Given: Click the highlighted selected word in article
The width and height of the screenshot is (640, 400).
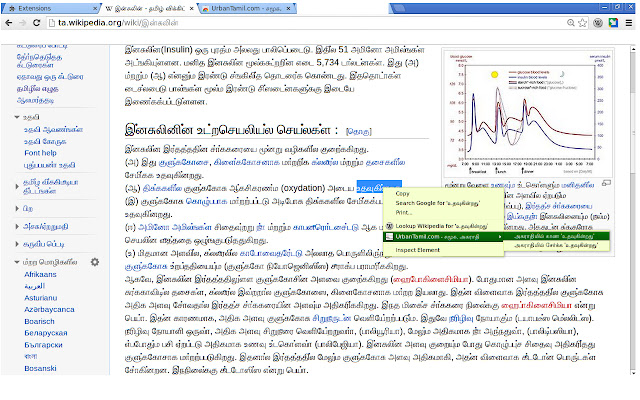Looking at the screenshot, I should point(379,188).
